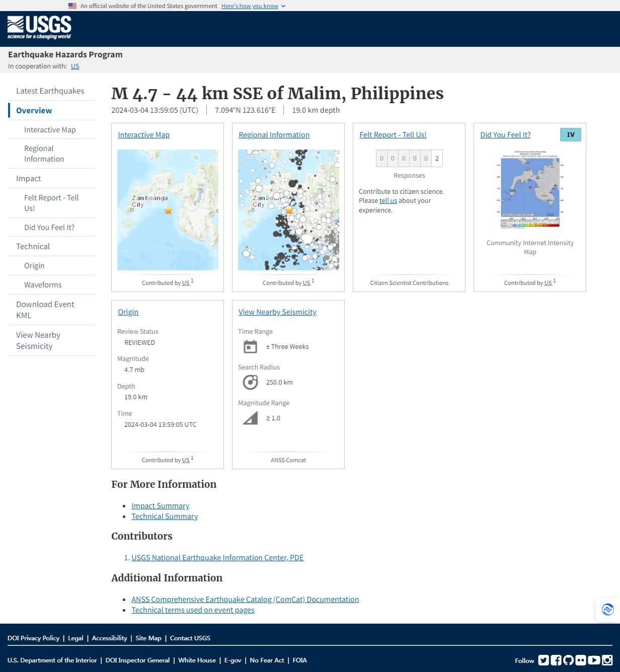Click the IV intensity badge
This screenshot has height=672, width=620.
coord(571,134)
